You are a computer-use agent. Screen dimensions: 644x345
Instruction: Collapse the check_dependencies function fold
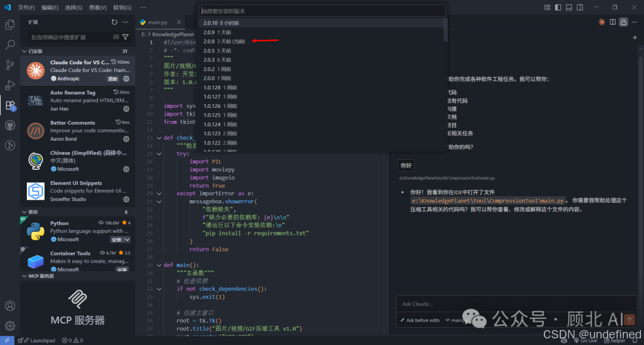click(158, 138)
